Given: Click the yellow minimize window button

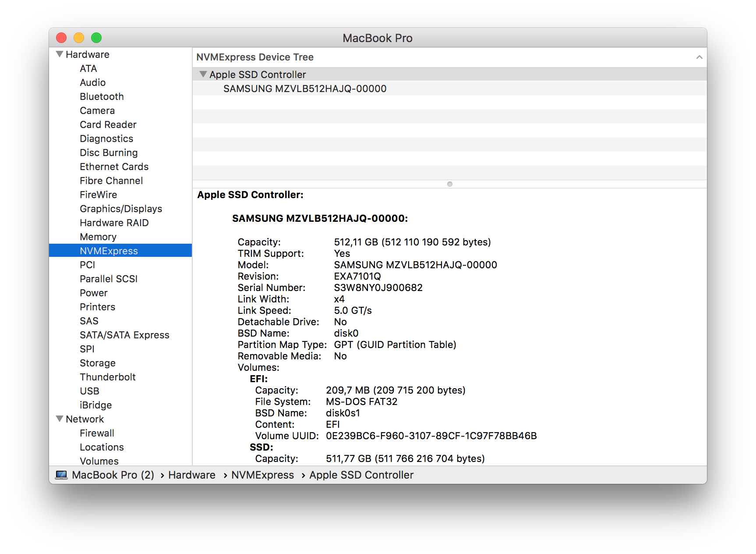Looking at the screenshot, I should click(x=79, y=38).
